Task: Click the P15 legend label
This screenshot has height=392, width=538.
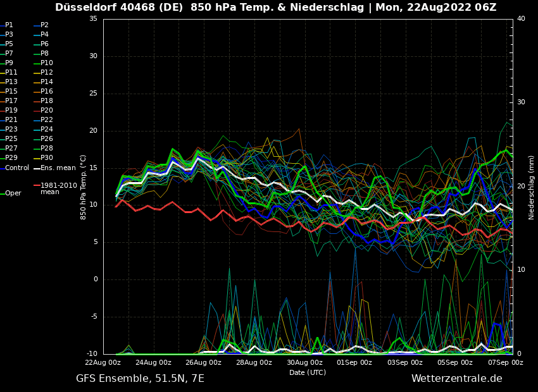Action: coord(11,92)
